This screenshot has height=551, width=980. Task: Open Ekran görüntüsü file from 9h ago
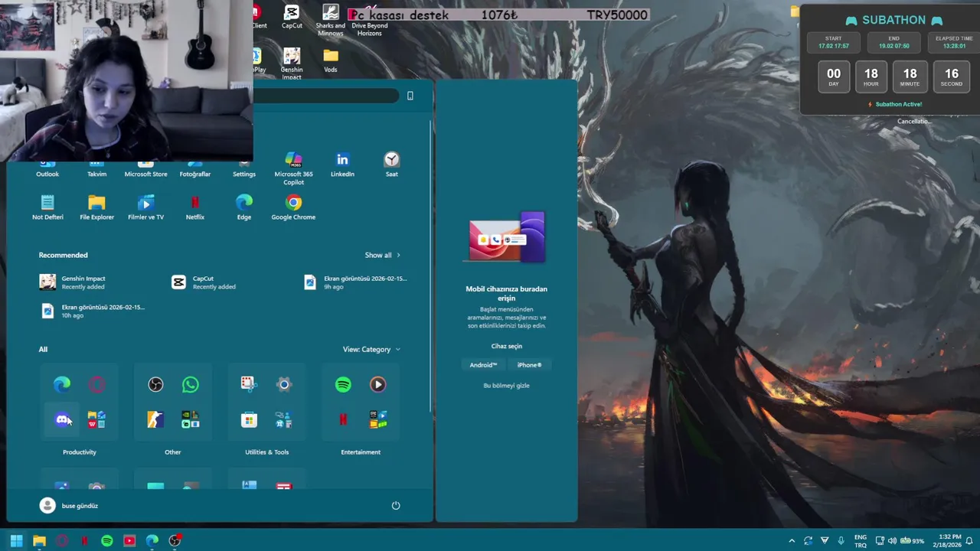point(356,282)
